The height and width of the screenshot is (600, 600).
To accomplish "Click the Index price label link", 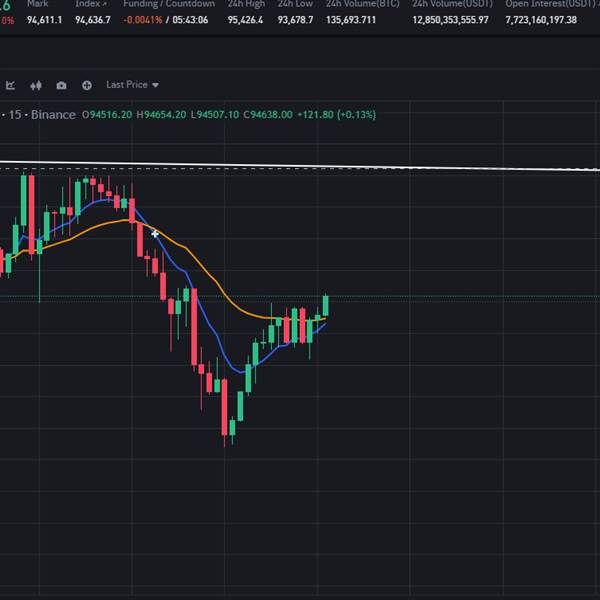I will tap(91, 4).
